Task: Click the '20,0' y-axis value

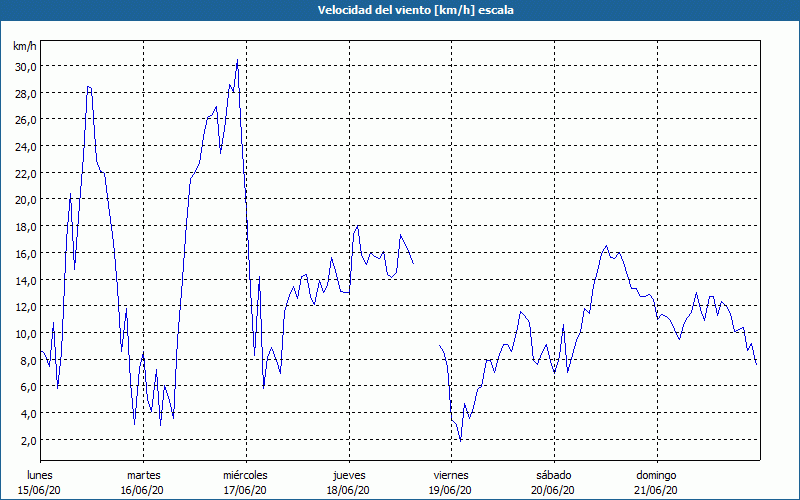Action: (x=25, y=200)
